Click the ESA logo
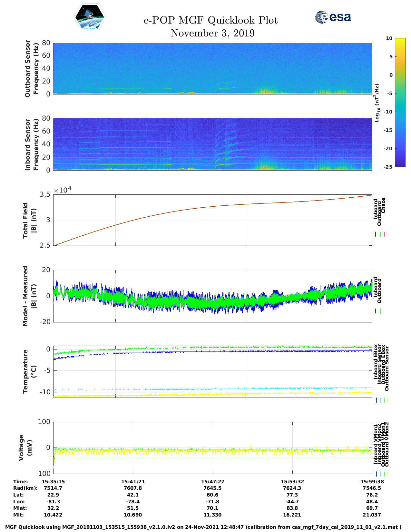 point(333,17)
